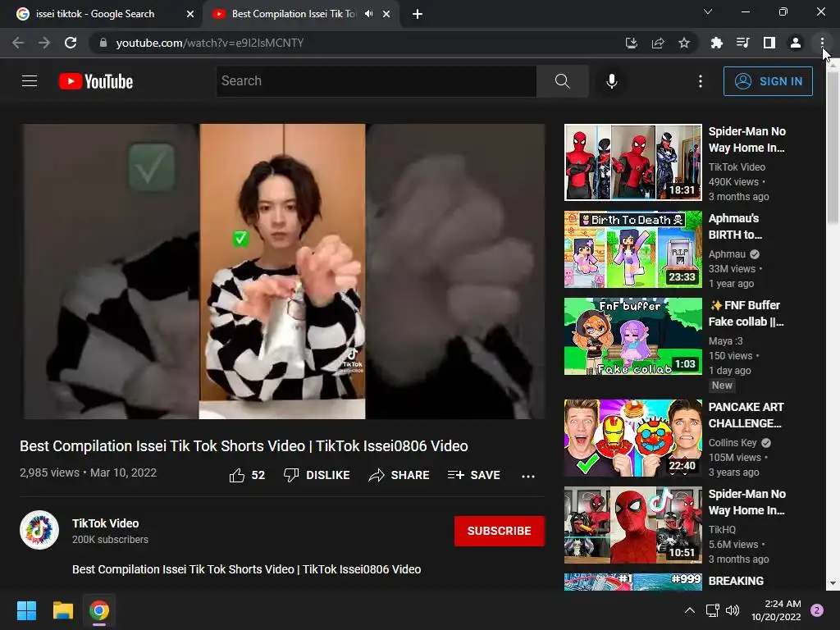The width and height of the screenshot is (840, 630).
Task: Subscribe to TikTok Video channel
Action: click(x=500, y=531)
